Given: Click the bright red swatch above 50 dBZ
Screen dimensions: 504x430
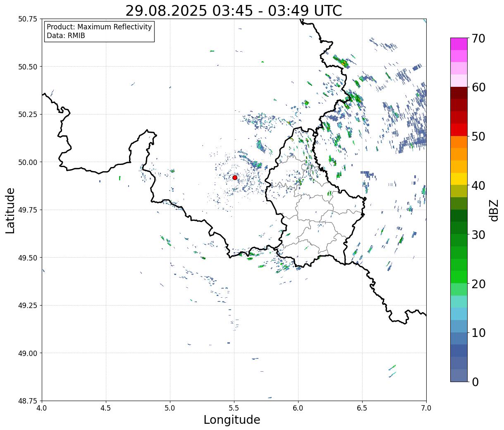Looking at the screenshot, I should (459, 130).
